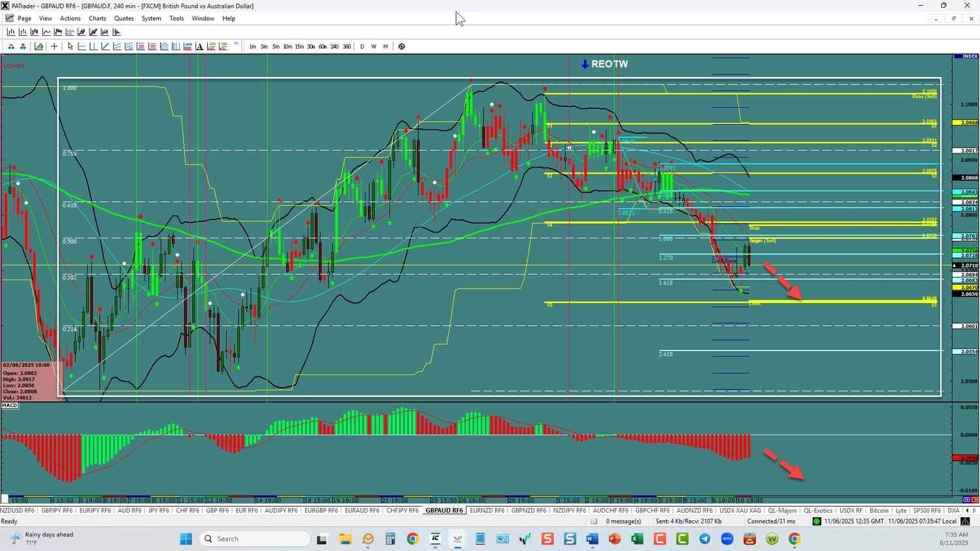The width and height of the screenshot is (980, 551).
Task: Open the View menu
Action: [45, 18]
